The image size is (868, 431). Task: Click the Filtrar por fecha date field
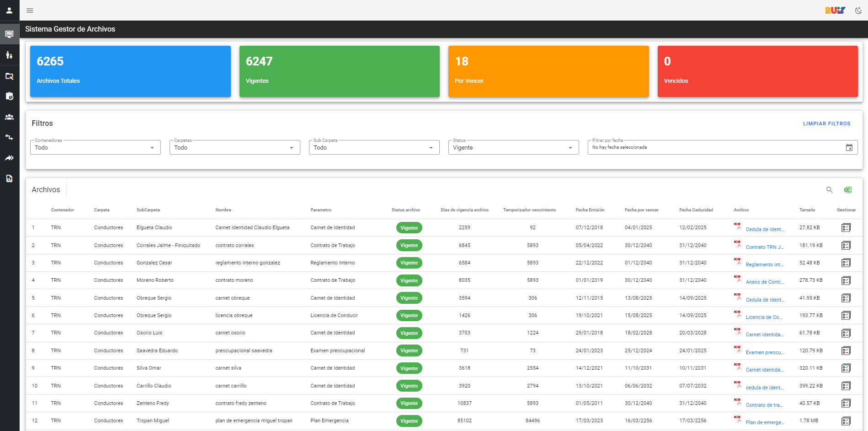click(x=723, y=147)
